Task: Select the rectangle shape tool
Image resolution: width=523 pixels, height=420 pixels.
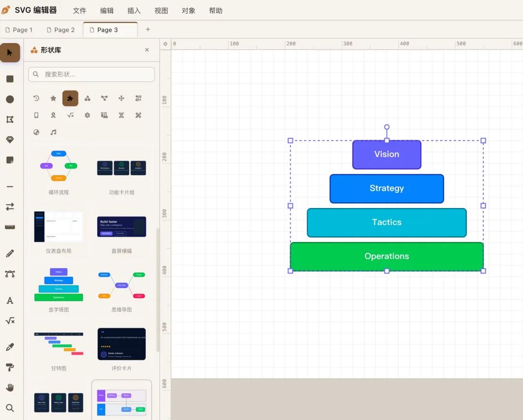Action: point(10,79)
